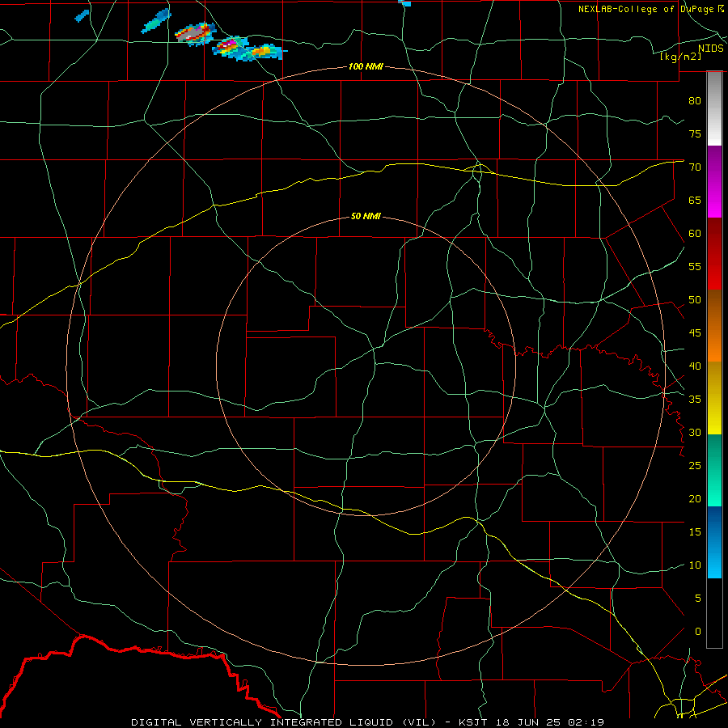Click the 60 value on the scale
The height and width of the screenshot is (728, 728).
click(695, 234)
